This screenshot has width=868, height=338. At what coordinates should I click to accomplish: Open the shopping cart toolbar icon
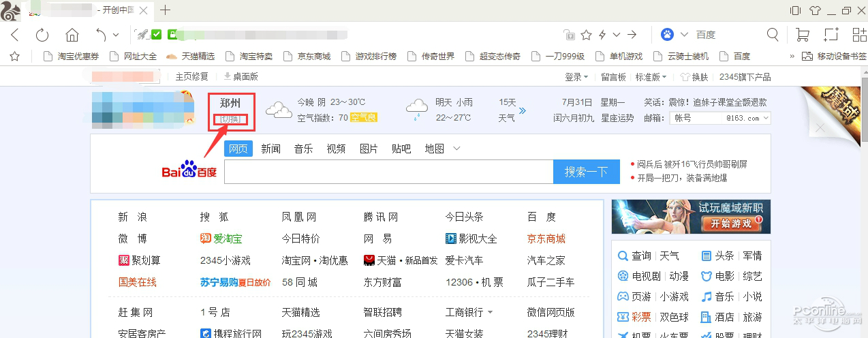click(803, 35)
